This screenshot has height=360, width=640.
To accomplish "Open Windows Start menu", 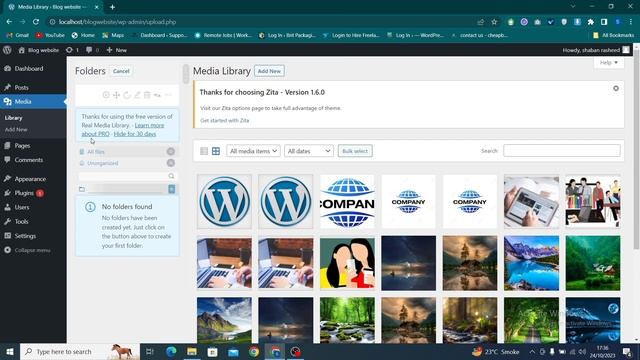I will tap(10, 351).
